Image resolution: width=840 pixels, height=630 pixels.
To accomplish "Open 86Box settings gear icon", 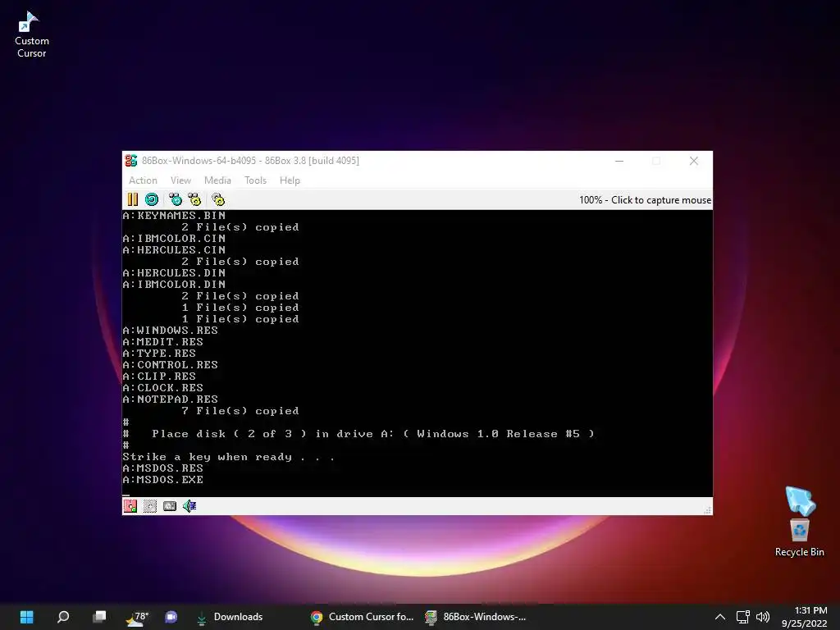I will [218, 200].
